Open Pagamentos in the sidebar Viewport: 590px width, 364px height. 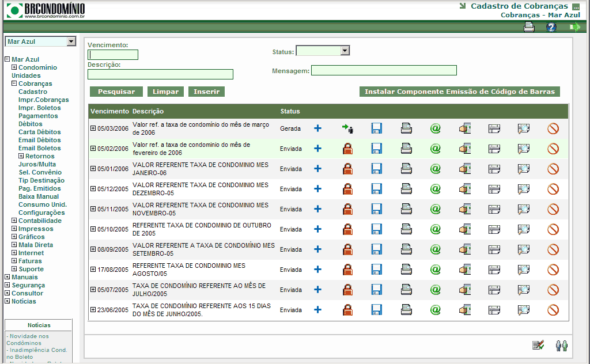tap(38, 116)
